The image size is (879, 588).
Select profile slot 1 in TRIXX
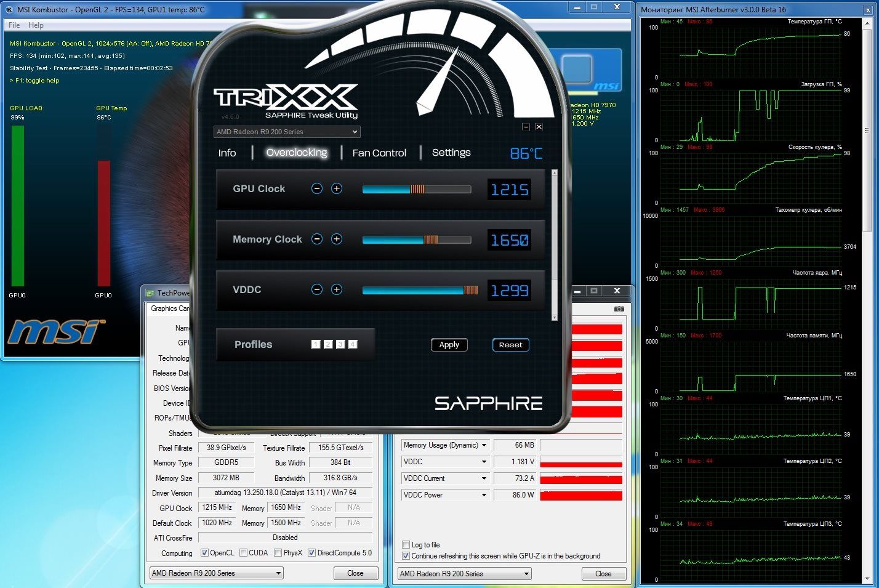tap(316, 345)
